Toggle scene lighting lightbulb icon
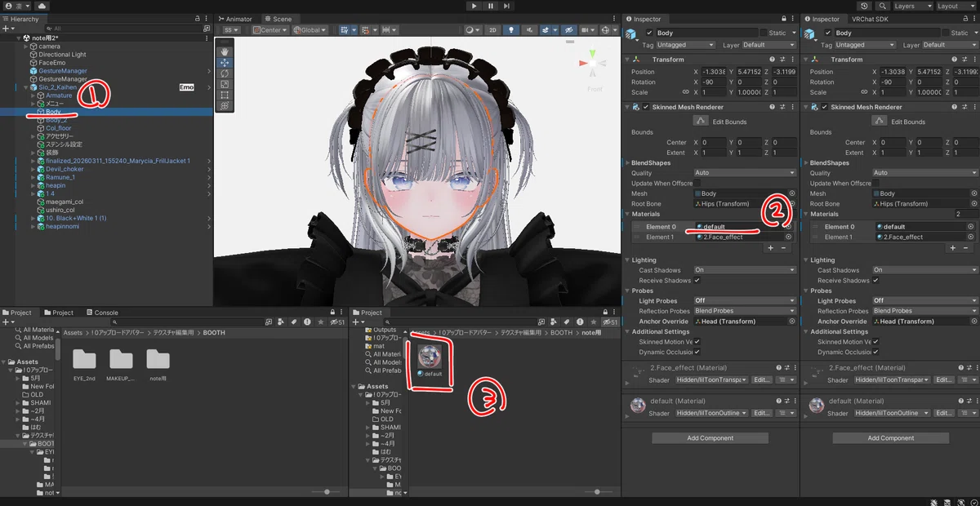980x506 pixels. click(512, 29)
